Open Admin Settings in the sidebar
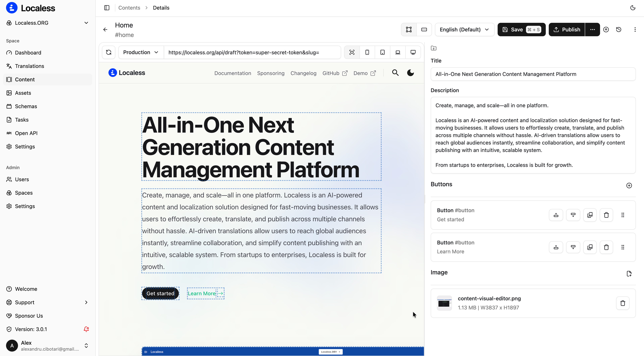644x356 pixels. point(47,206)
